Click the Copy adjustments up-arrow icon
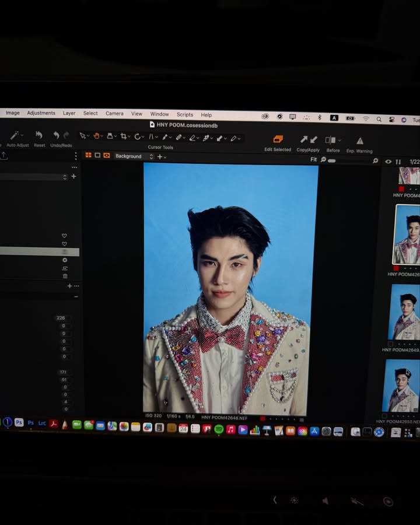 tap(304, 139)
